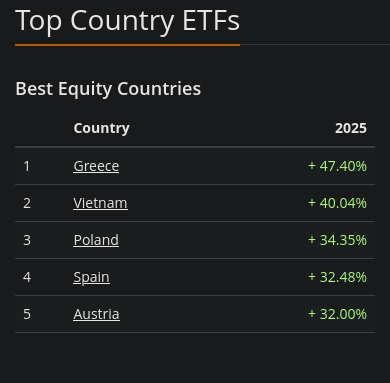The width and height of the screenshot is (390, 383).
Task: Click Spain's + 32.48% return value
Action: point(337,277)
